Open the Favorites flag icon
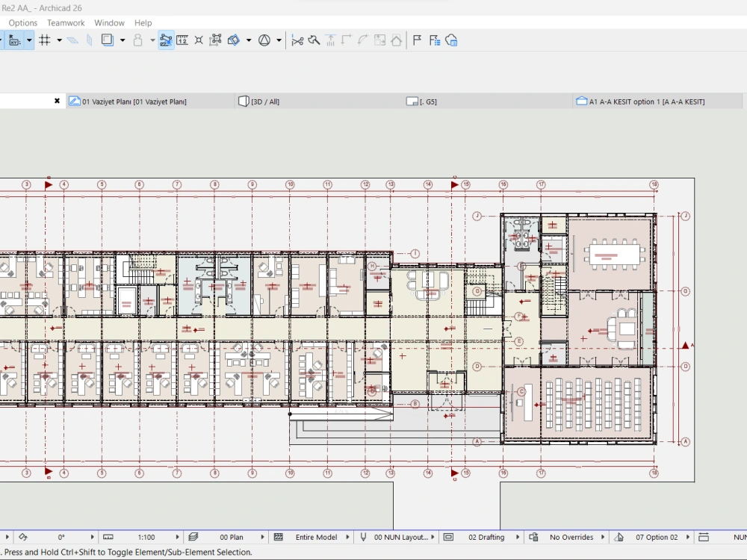The width and height of the screenshot is (747, 560). 417,40
